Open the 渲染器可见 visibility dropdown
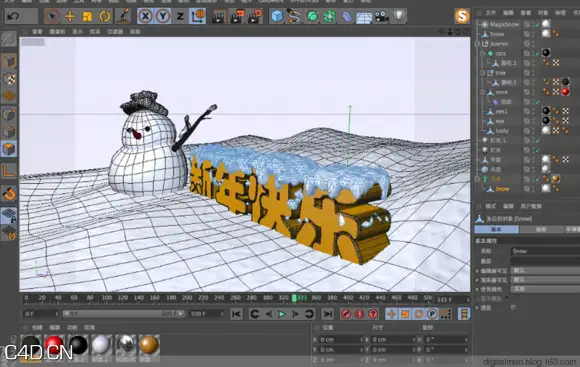 (x=545, y=280)
